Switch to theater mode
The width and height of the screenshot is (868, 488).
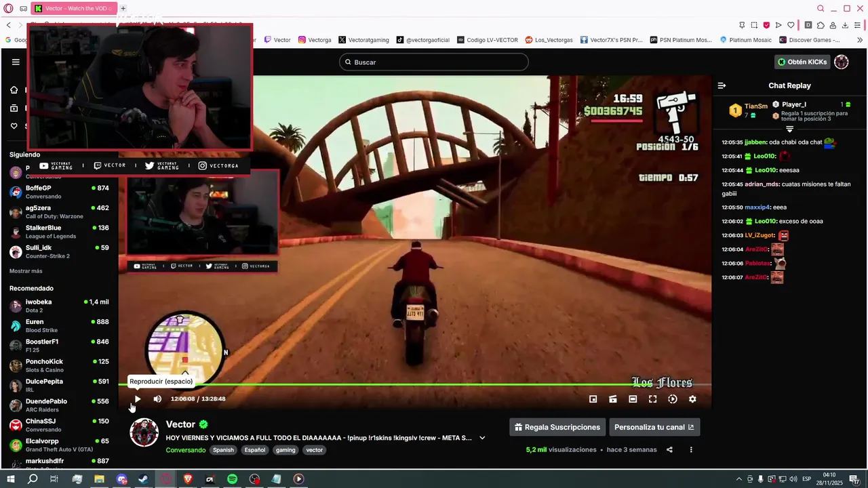[x=633, y=399]
